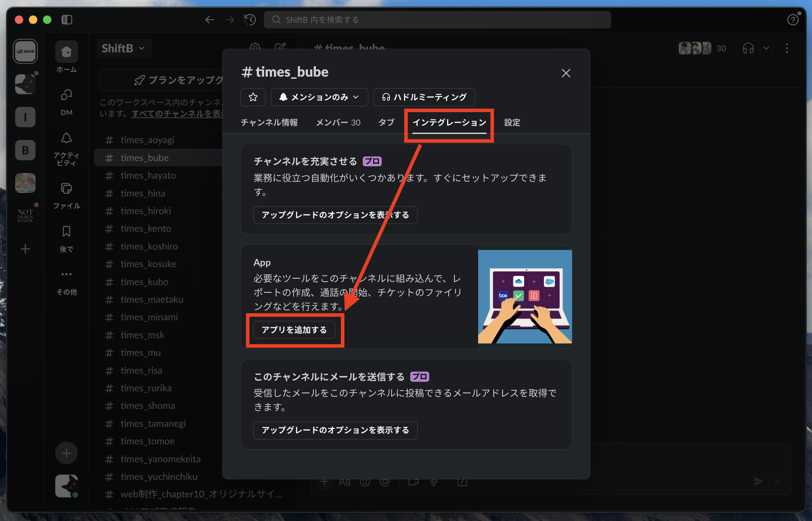View the 30 member avatars
The height and width of the screenshot is (521, 812).
point(703,48)
